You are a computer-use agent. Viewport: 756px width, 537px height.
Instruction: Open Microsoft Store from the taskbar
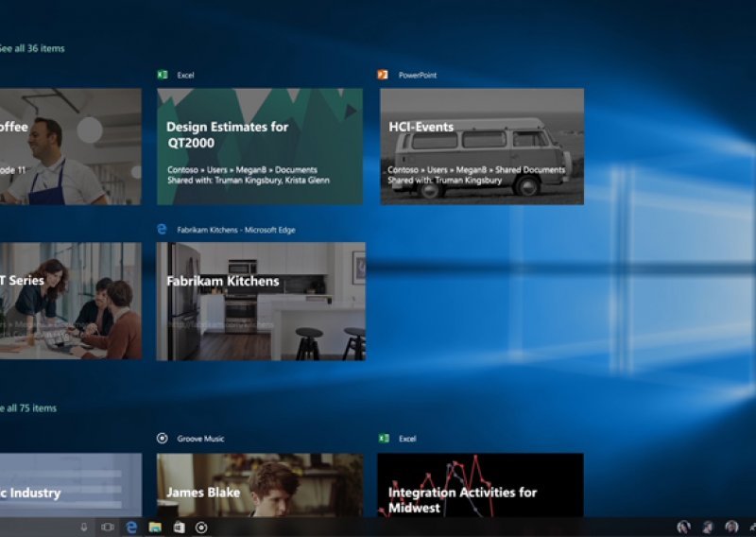(x=179, y=528)
